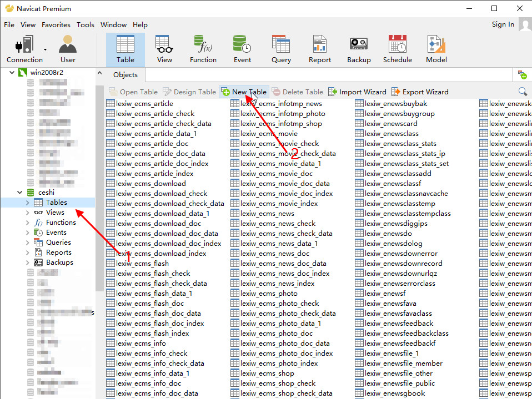532x399 pixels.
Task: Select table lexiw_ecms_photo_index
Action: pos(274,363)
